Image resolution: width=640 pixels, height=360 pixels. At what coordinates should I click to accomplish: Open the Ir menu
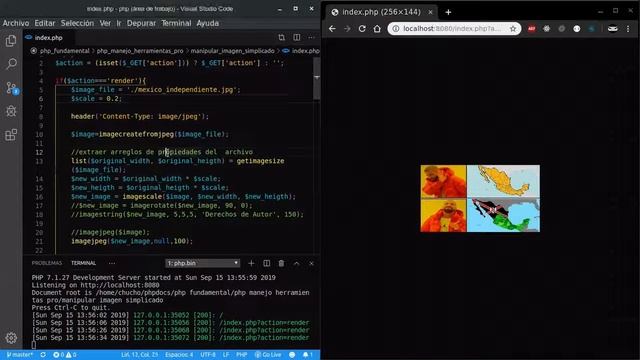[119, 23]
